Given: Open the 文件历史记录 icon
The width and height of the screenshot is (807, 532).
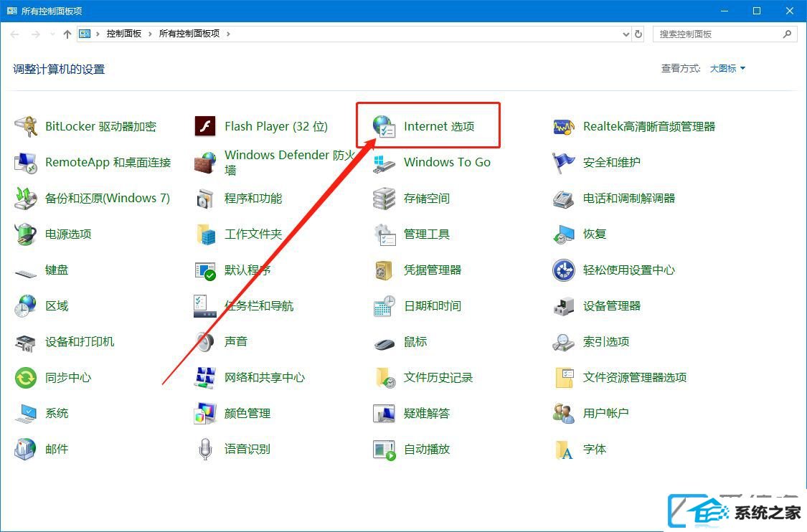Looking at the screenshot, I should 384,378.
